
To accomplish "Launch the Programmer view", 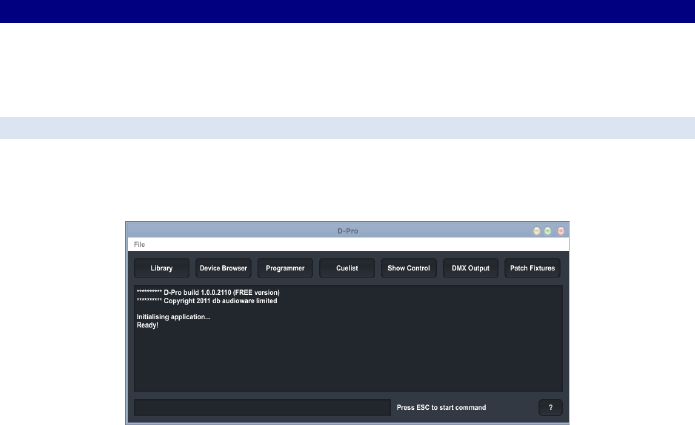I will 285,268.
